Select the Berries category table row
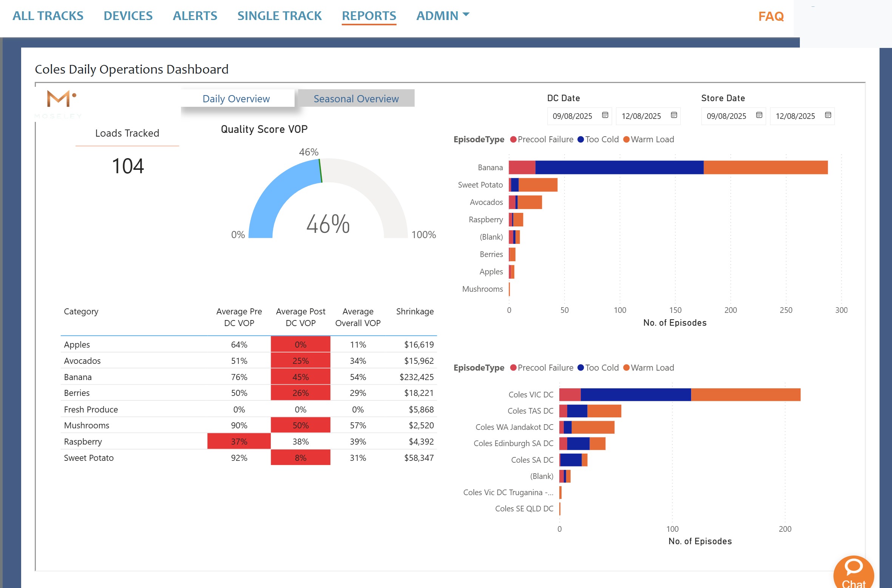Viewport: 892px width, 588px height. coord(248,393)
